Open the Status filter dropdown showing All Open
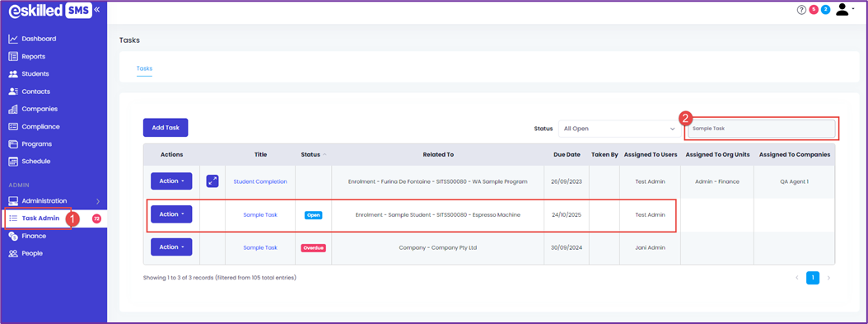868x324 pixels. click(x=619, y=129)
